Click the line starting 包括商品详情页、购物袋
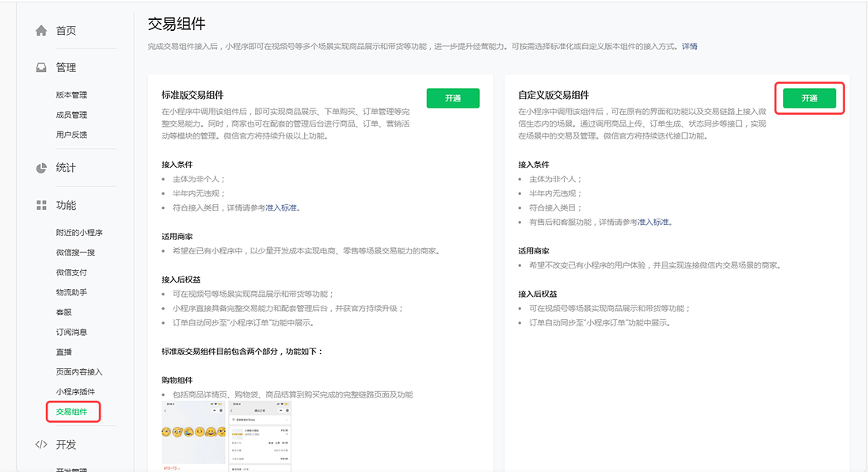Image resolution: width=868 pixels, height=472 pixels. 293,395
